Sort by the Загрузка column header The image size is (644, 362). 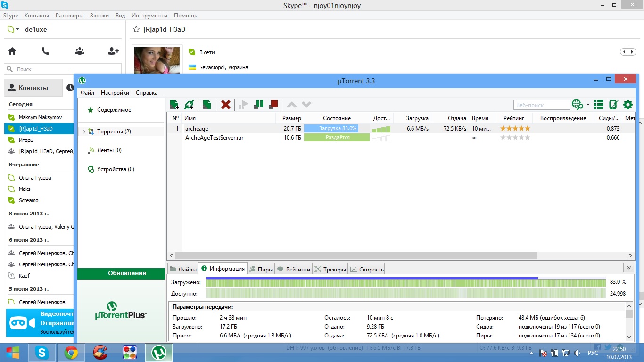pos(412,118)
